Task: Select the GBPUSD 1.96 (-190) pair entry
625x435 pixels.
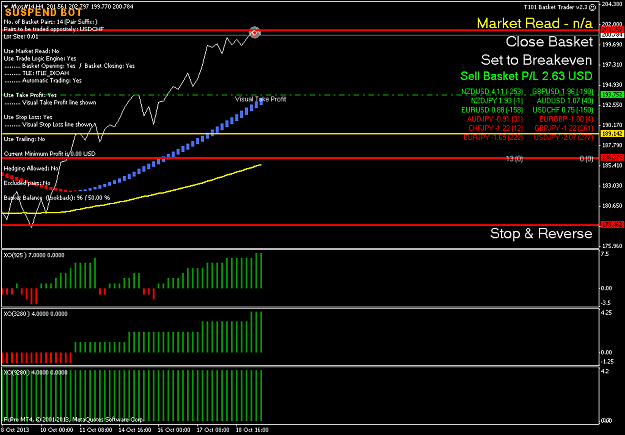Action: pyautogui.click(x=562, y=91)
